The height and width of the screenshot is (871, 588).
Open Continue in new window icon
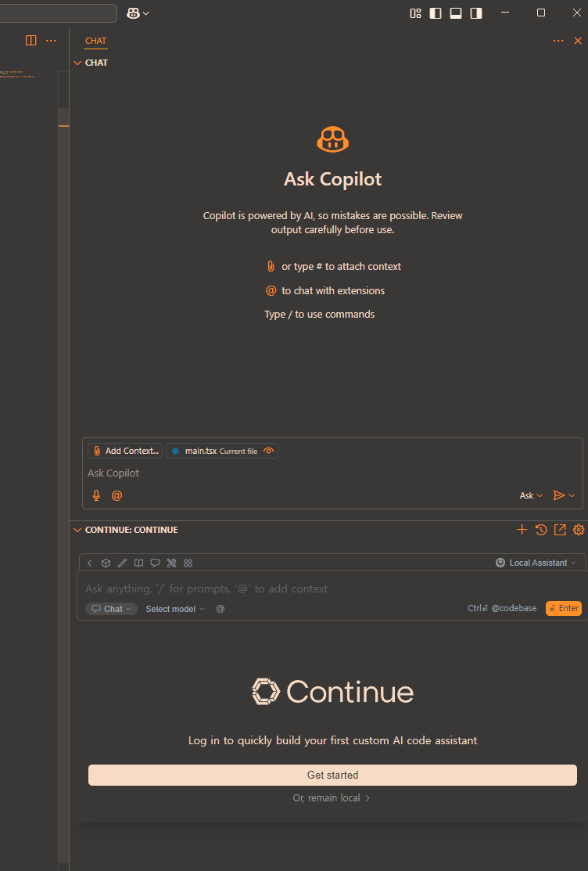coord(560,530)
